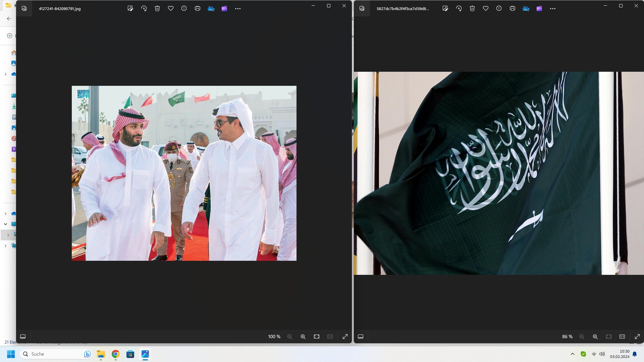Favorite the image in left Photos window

coord(170,8)
